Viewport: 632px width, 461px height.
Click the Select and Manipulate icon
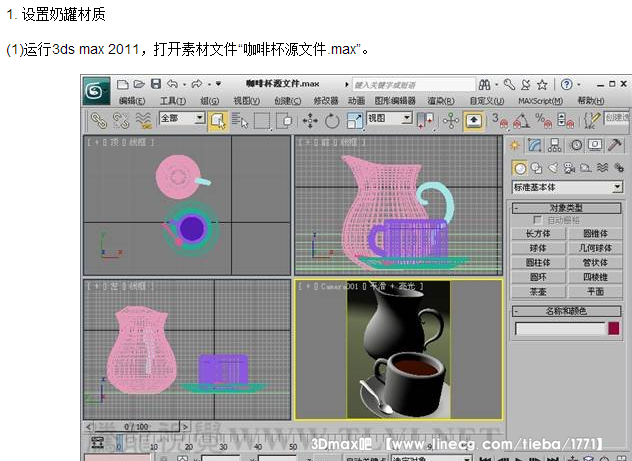[451, 120]
